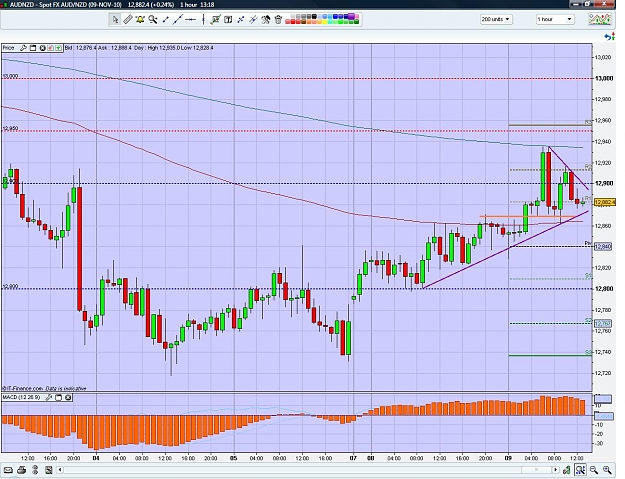This screenshot has height=479, width=625.
Task: Remove the MACD indicator with X icon
Action: coord(68,397)
